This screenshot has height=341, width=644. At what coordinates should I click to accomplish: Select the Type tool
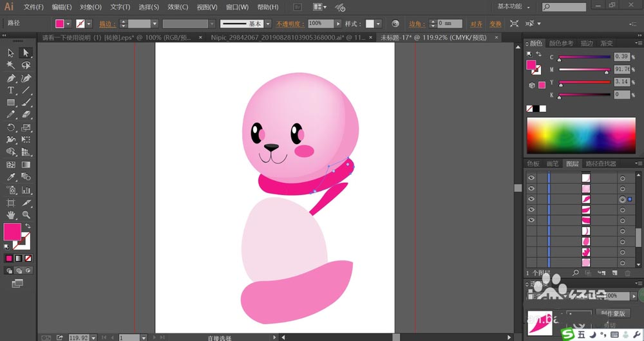(x=11, y=90)
